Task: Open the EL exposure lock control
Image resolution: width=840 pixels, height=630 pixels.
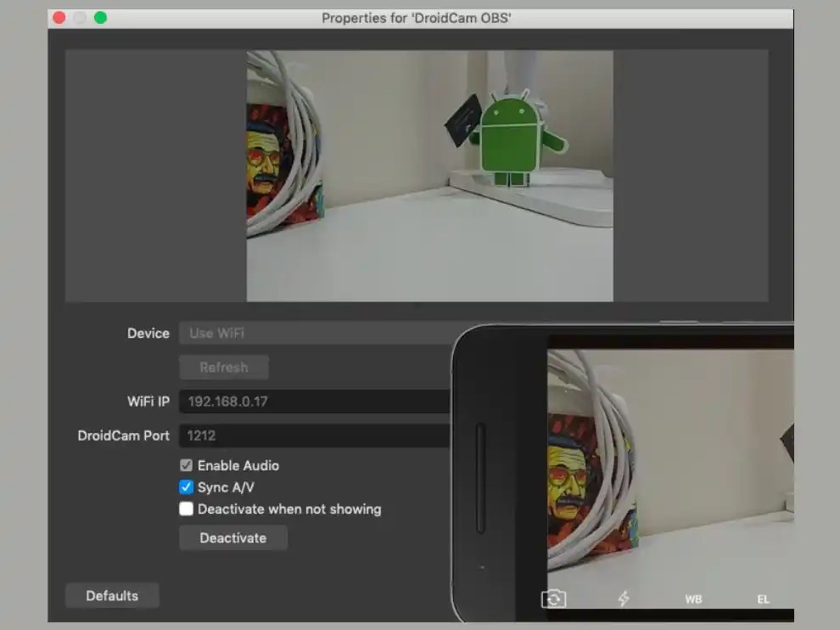Action: (x=763, y=599)
